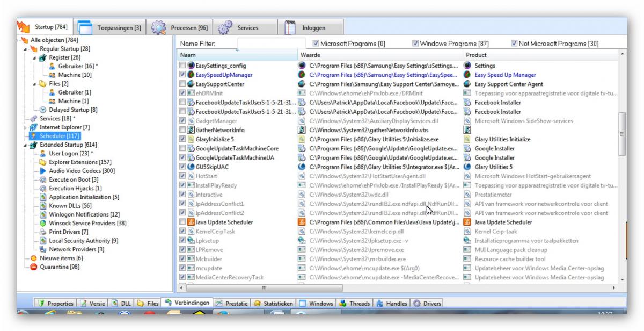The height and width of the screenshot is (331, 644).
Task: Click the red Quarantine icon
Action: [34, 267]
